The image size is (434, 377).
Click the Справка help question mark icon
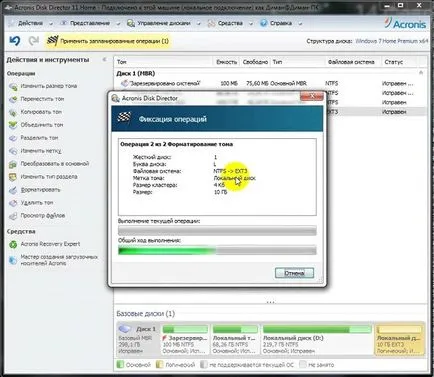click(x=264, y=23)
